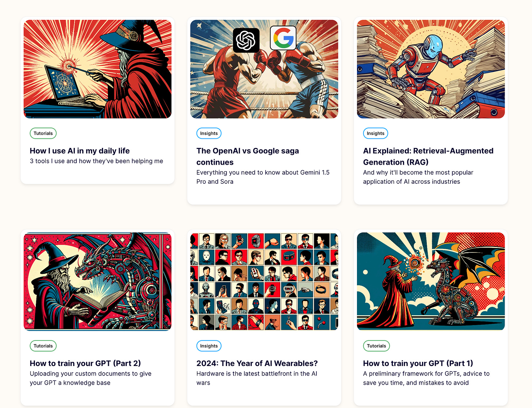The height and width of the screenshot is (408, 532).
Task: Select Tutorials tag on daily life post
Action: [x=43, y=133]
